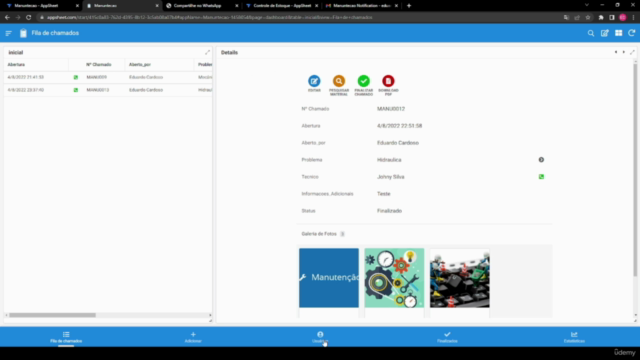This screenshot has width=640, height=360.
Task: Open the Fila de chamados bottom tab
Action: pyautogui.click(x=66, y=337)
